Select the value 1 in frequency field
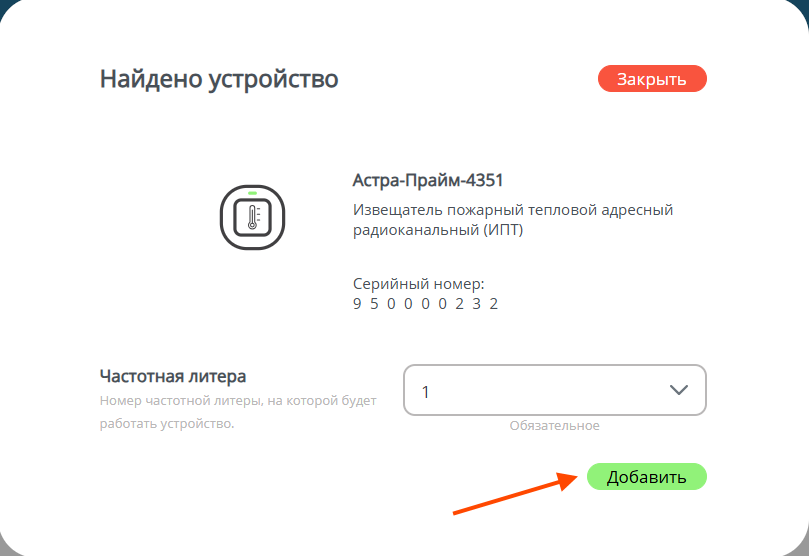Image resolution: width=809 pixels, height=556 pixels. coord(426,392)
